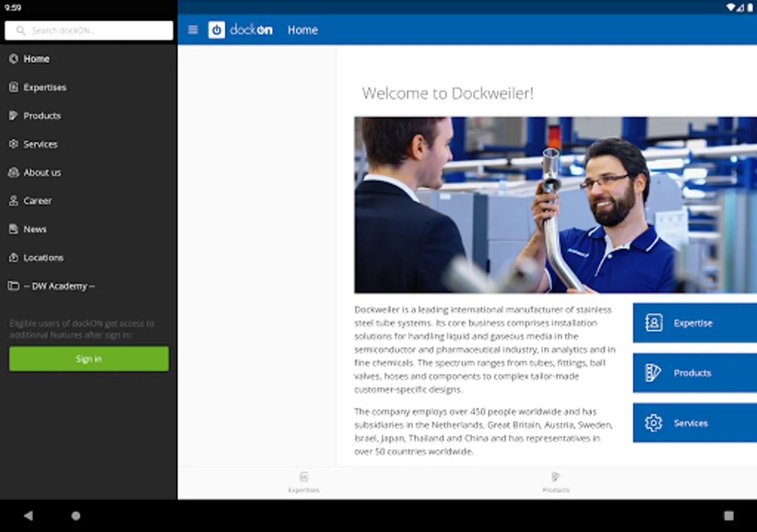Screen dimensions: 757x532
Task: Click the DW Academy folder icon
Action: (x=14, y=286)
